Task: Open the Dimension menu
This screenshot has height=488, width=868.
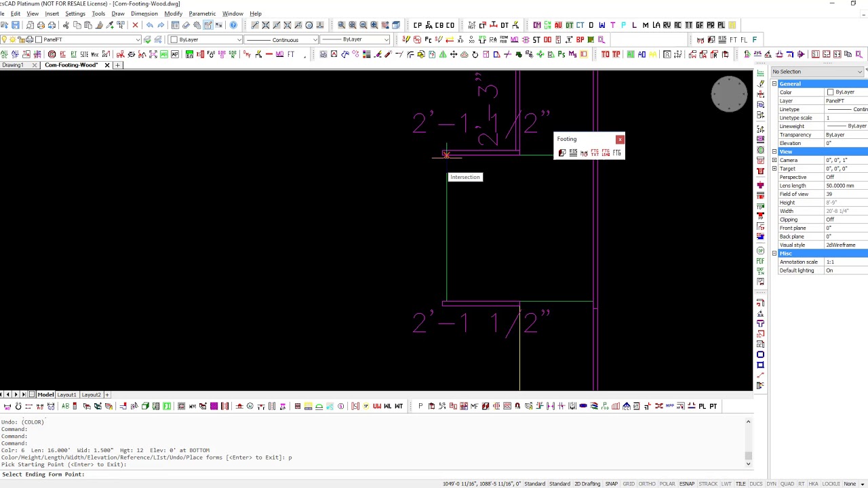Action: tap(144, 14)
